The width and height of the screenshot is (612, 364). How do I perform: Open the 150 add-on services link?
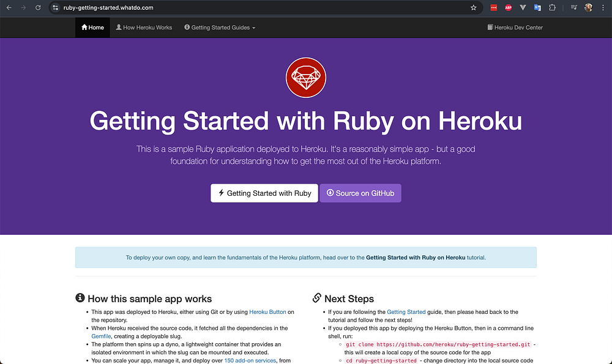250,360
